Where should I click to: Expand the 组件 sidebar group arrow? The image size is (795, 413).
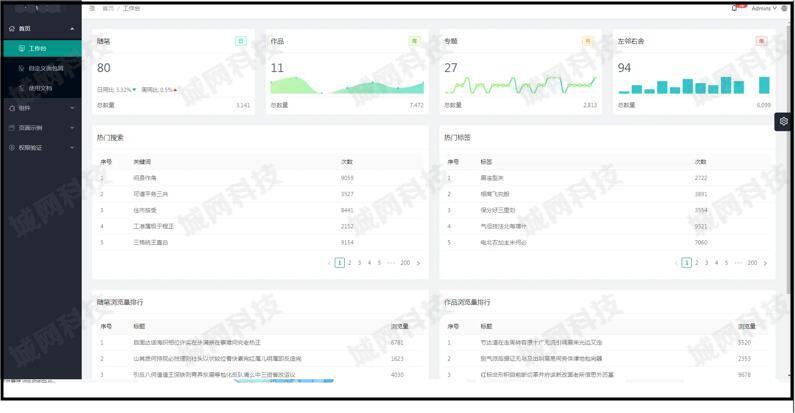click(72, 108)
